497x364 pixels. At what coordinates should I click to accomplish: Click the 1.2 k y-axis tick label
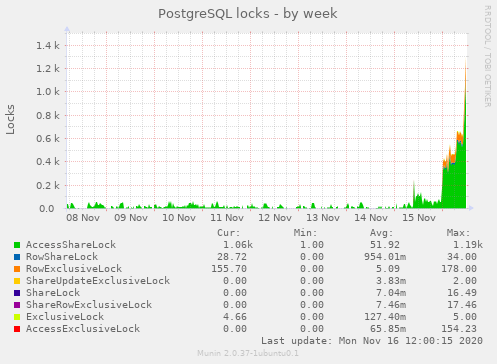coord(48,69)
